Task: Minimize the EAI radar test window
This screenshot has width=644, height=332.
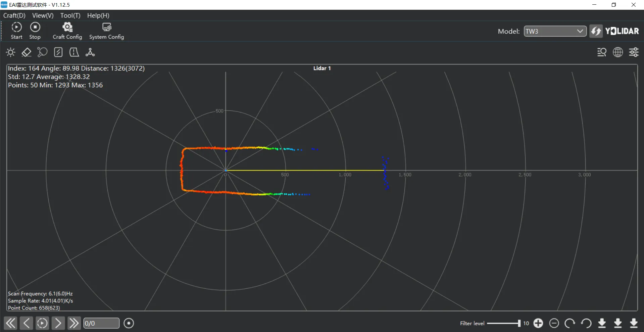Action: [x=594, y=5]
